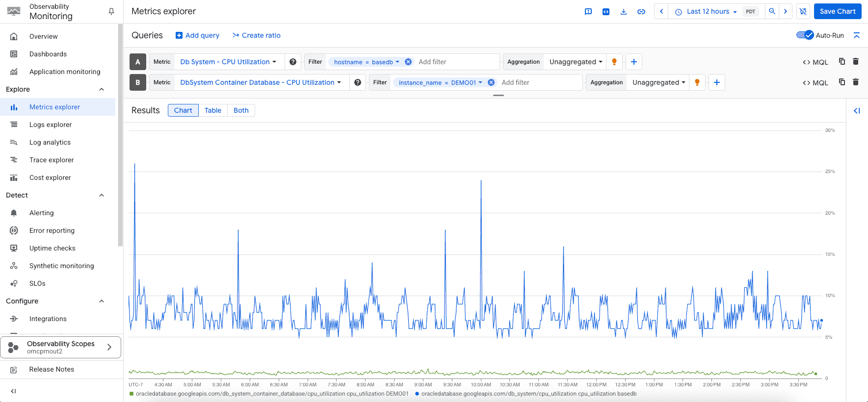Open help for query A metric
Image resolution: width=868 pixels, height=402 pixels.
click(293, 62)
